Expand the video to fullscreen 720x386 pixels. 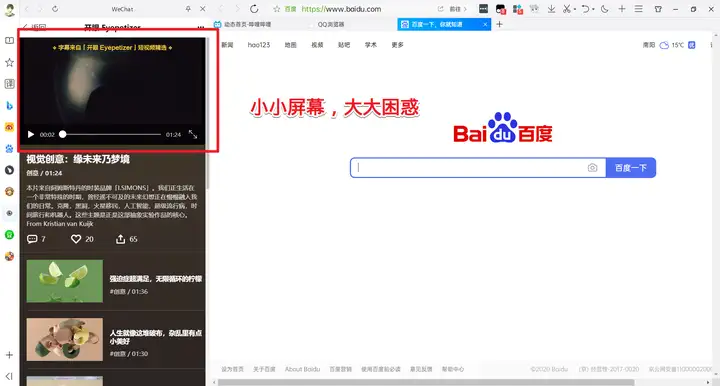(x=193, y=134)
